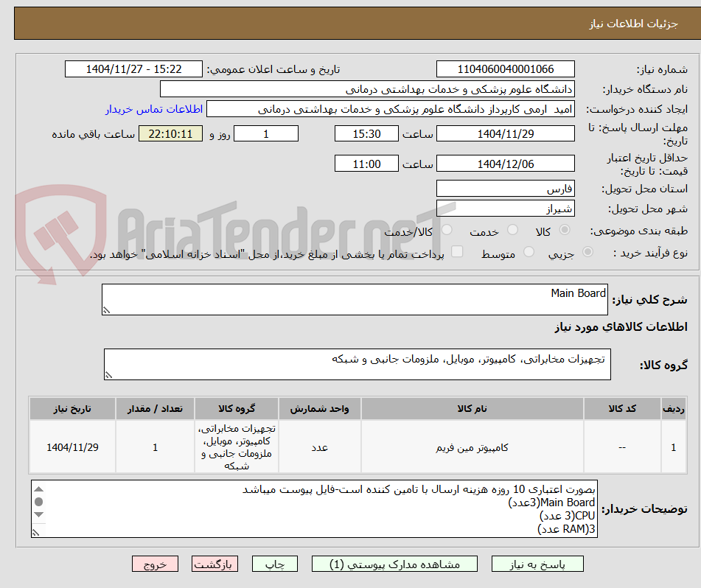The height and width of the screenshot is (588, 701).
Task: Click the واحد شمارش column header
Action: point(320,408)
